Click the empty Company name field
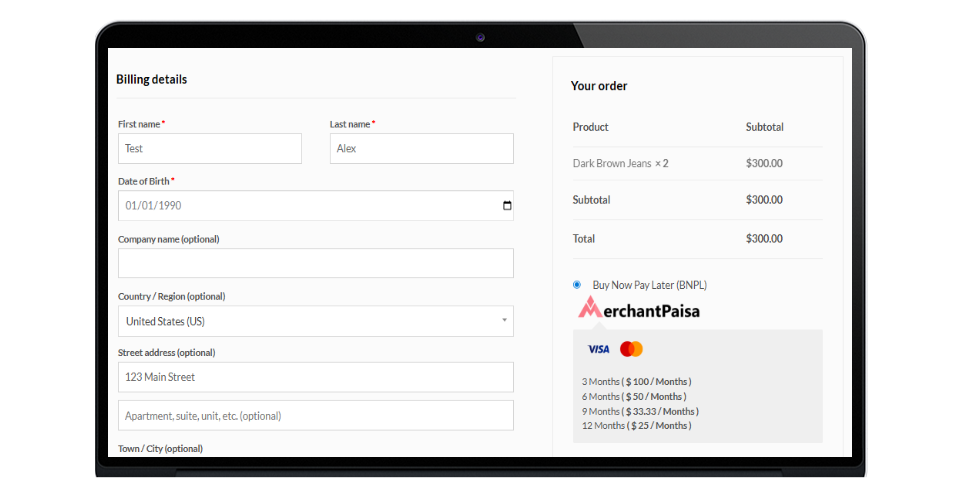This screenshot has width=966, height=494. click(315, 263)
